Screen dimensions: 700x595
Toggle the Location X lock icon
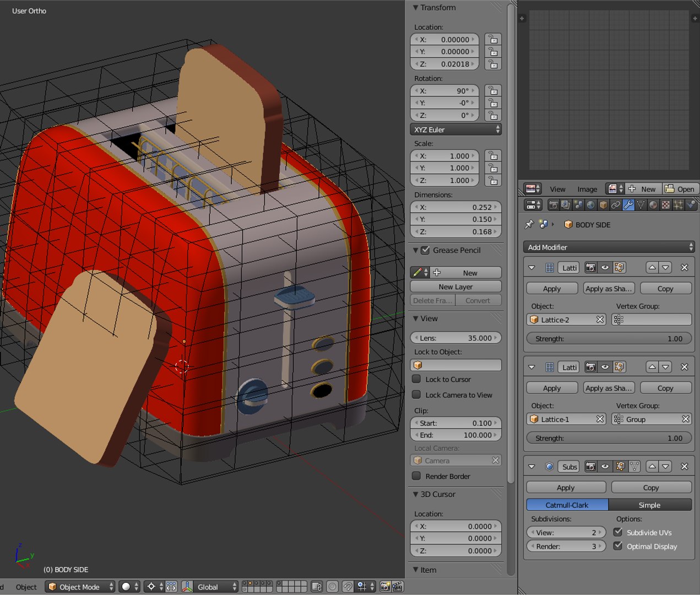pos(493,40)
